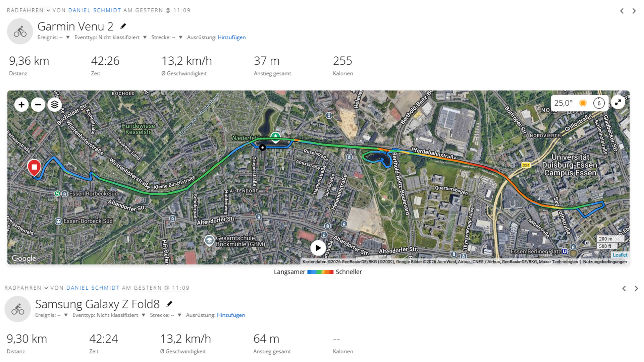Go to next activity in the Garmin header

634,11
